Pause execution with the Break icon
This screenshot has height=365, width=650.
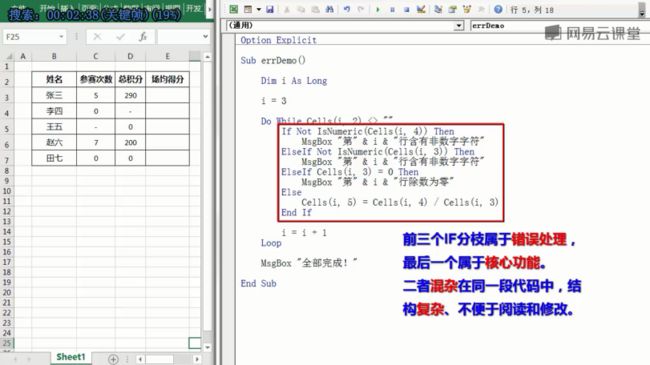point(392,9)
